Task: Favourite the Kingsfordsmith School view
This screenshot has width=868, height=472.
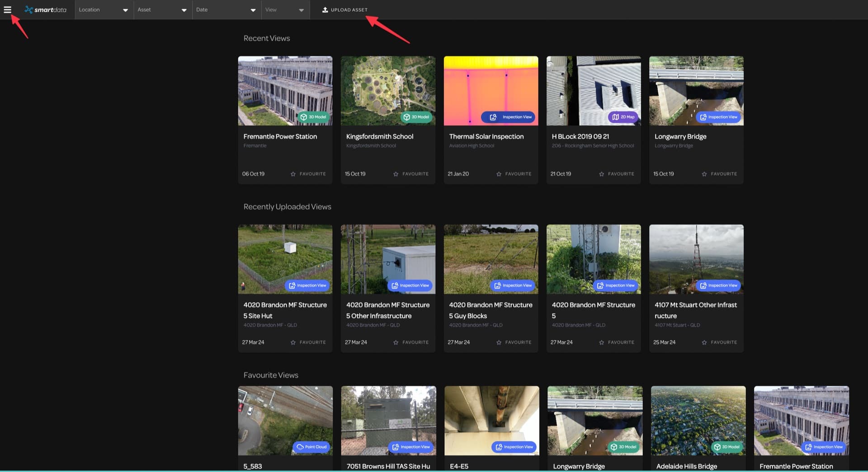Action: 411,173
